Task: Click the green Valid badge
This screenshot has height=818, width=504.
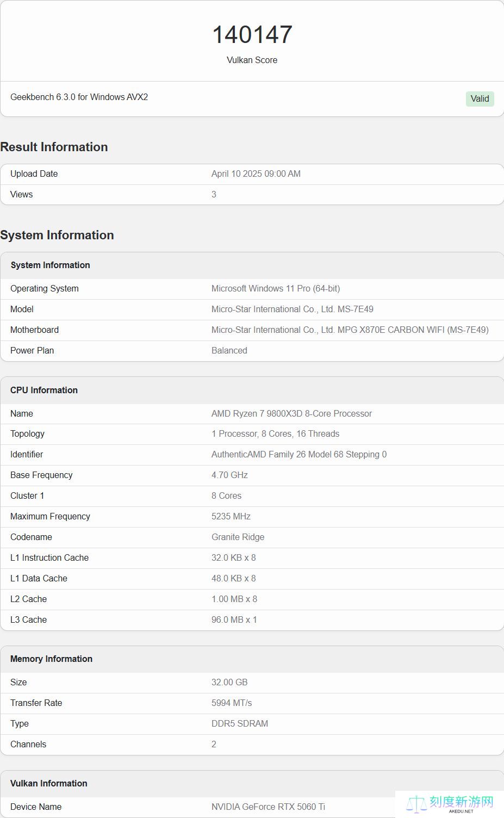Action: (x=480, y=98)
